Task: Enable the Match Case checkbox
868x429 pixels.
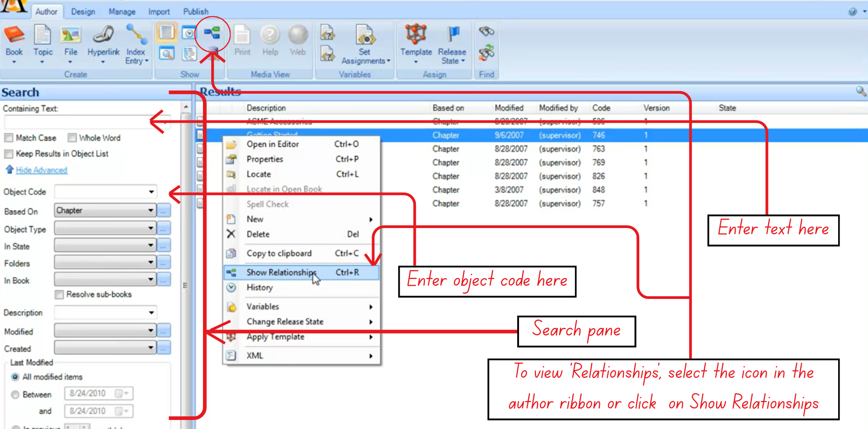Action: [x=8, y=138]
